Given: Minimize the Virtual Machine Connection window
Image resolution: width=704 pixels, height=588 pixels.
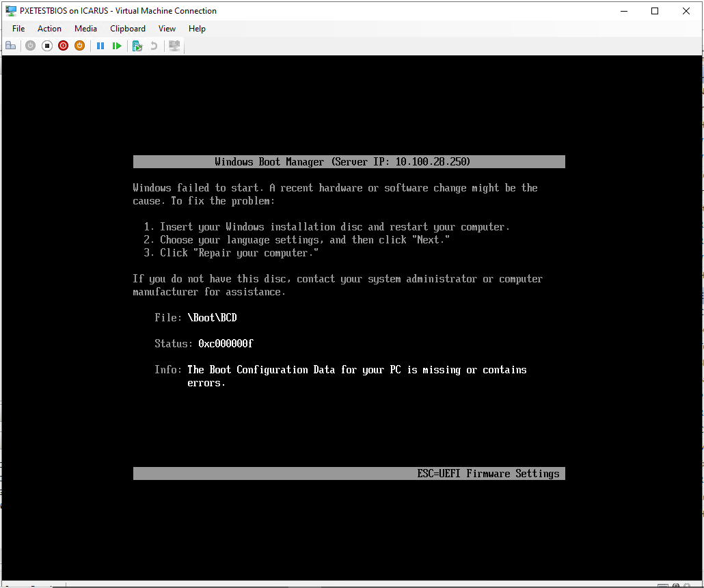Looking at the screenshot, I should tap(624, 11).
